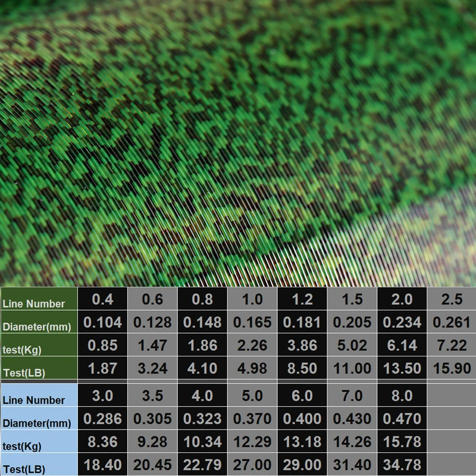Viewport: 476px width, 476px height.
Task: Pick the Kg test value '13.18'
Action: [302, 441]
